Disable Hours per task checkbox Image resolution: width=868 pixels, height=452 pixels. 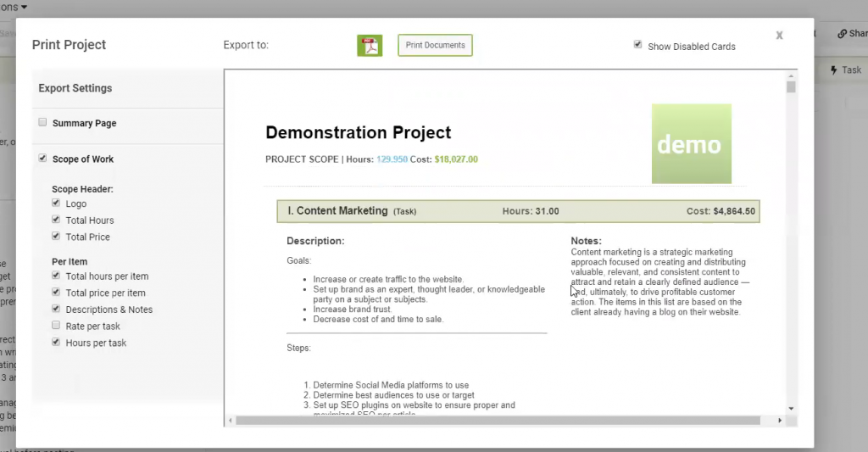pos(56,342)
